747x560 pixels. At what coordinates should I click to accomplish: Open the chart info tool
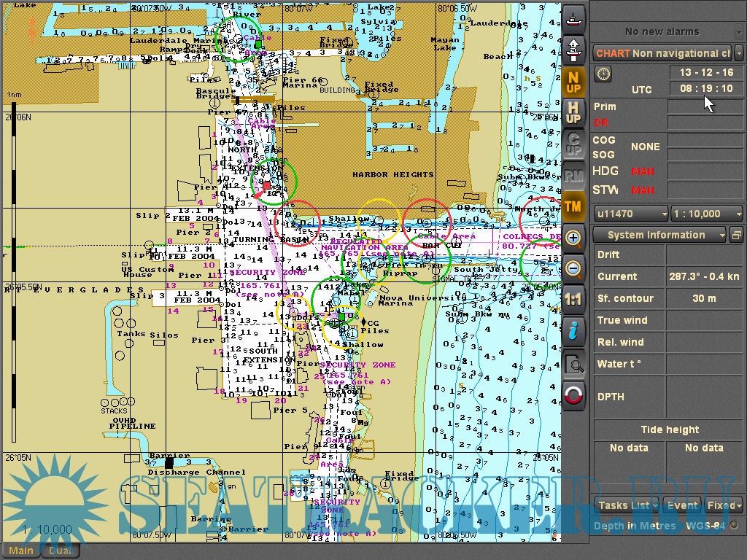(x=574, y=331)
